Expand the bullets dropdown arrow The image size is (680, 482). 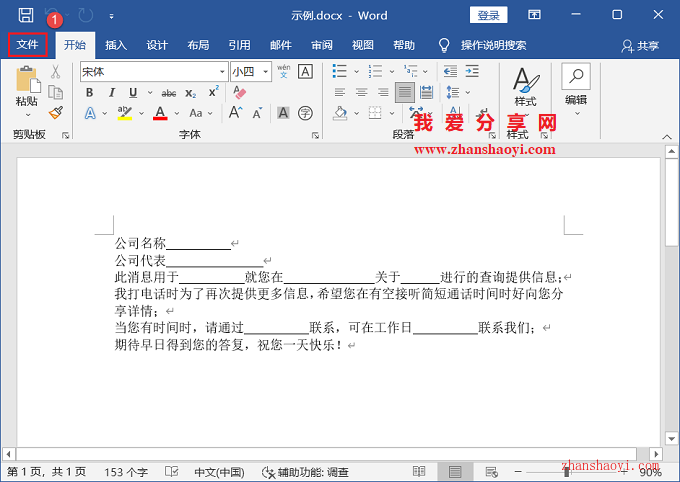pyautogui.click(x=356, y=72)
